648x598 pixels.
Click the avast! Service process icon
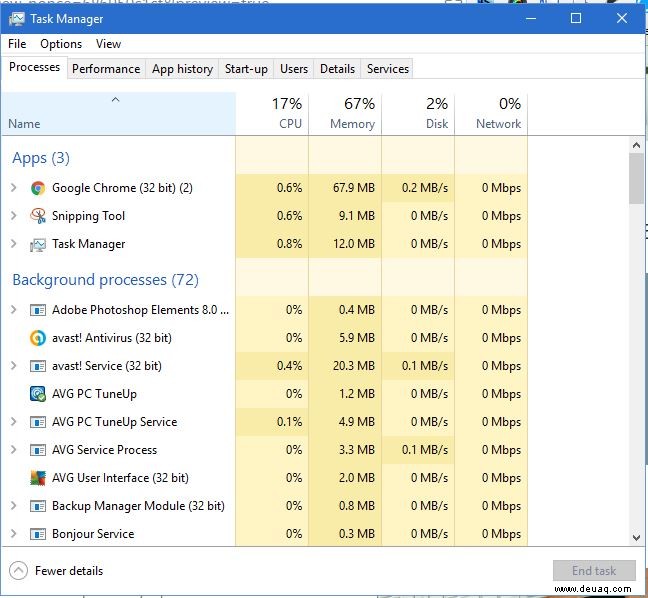point(38,366)
